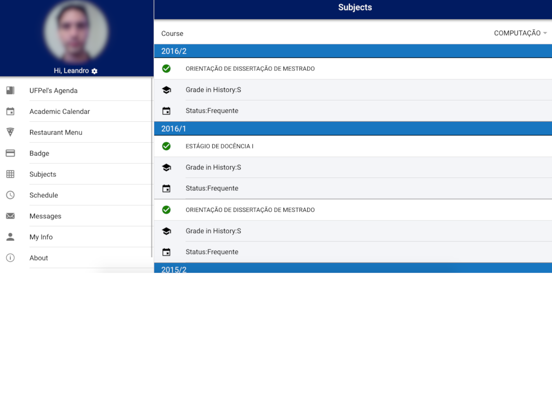
Task: Click calendar icon in last subject
Action: [x=166, y=252]
